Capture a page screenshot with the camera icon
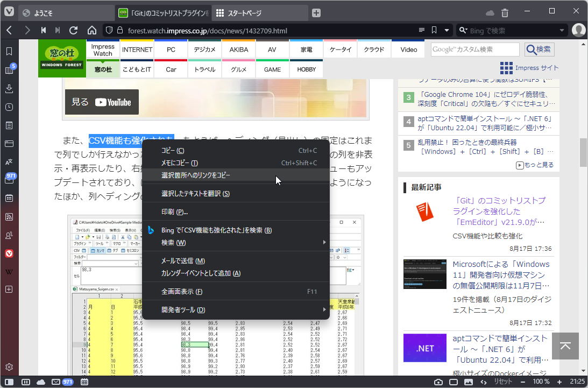 click(x=438, y=382)
